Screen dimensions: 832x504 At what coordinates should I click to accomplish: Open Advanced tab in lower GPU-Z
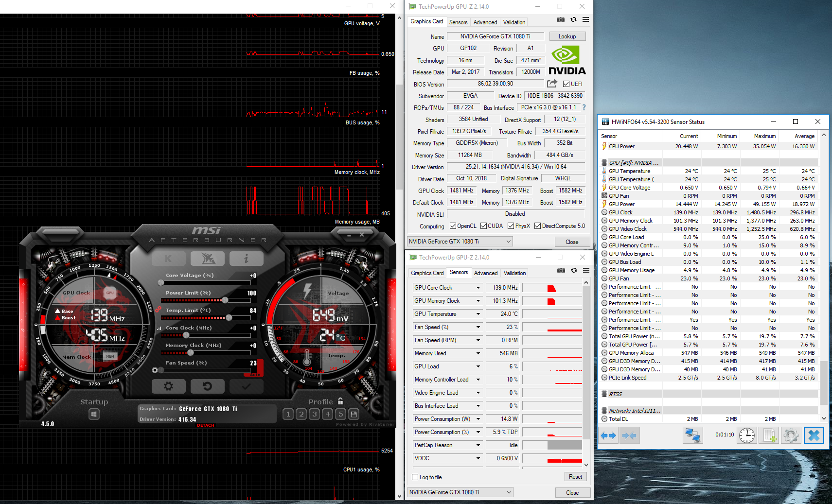(486, 273)
